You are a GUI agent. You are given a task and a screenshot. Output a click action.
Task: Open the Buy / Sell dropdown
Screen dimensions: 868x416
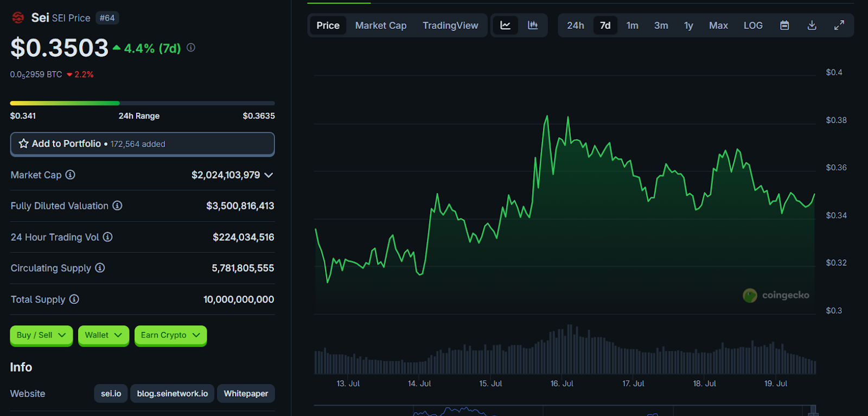[41, 335]
